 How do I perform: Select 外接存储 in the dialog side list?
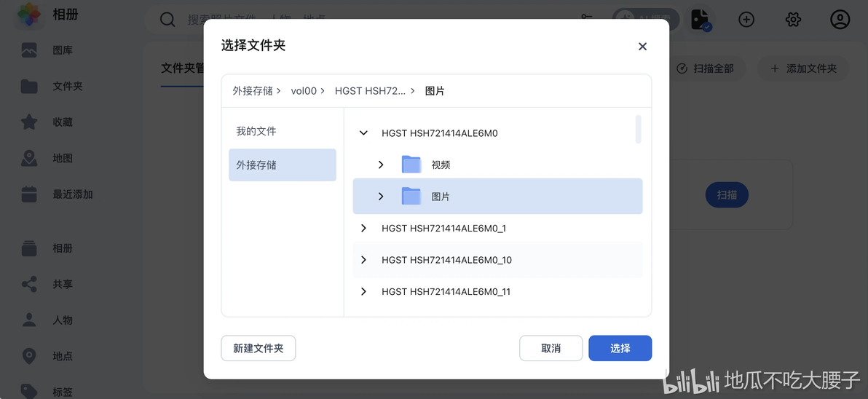pos(283,165)
